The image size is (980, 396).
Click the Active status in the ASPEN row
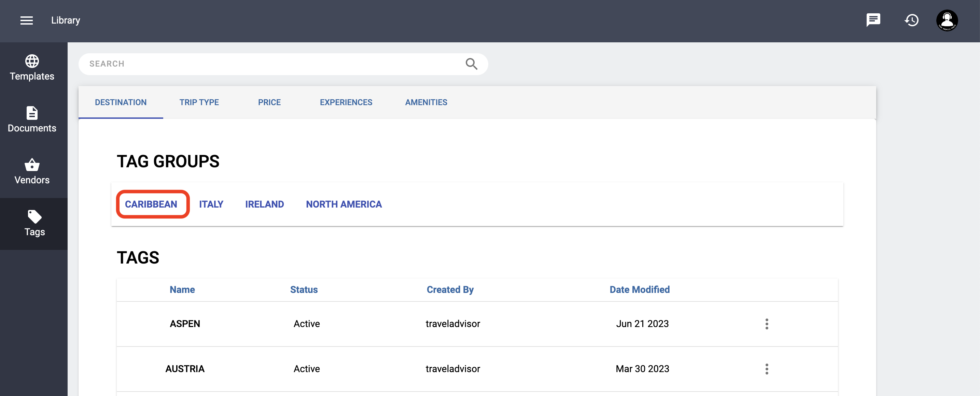(x=307, y=324)
